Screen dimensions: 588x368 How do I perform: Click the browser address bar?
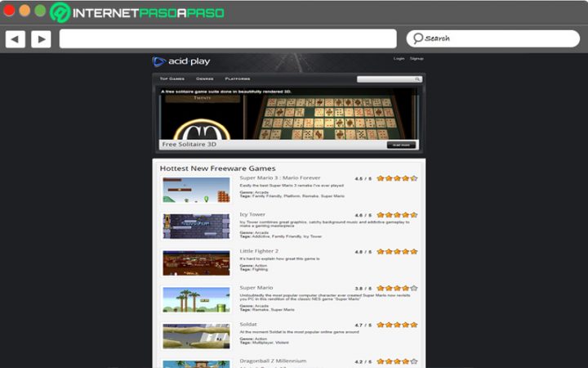point(228,38)
